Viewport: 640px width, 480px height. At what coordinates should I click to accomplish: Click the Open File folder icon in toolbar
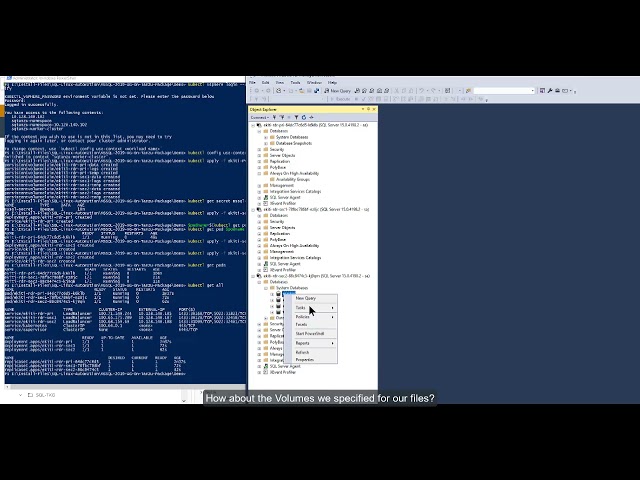[x=302, y=91]
